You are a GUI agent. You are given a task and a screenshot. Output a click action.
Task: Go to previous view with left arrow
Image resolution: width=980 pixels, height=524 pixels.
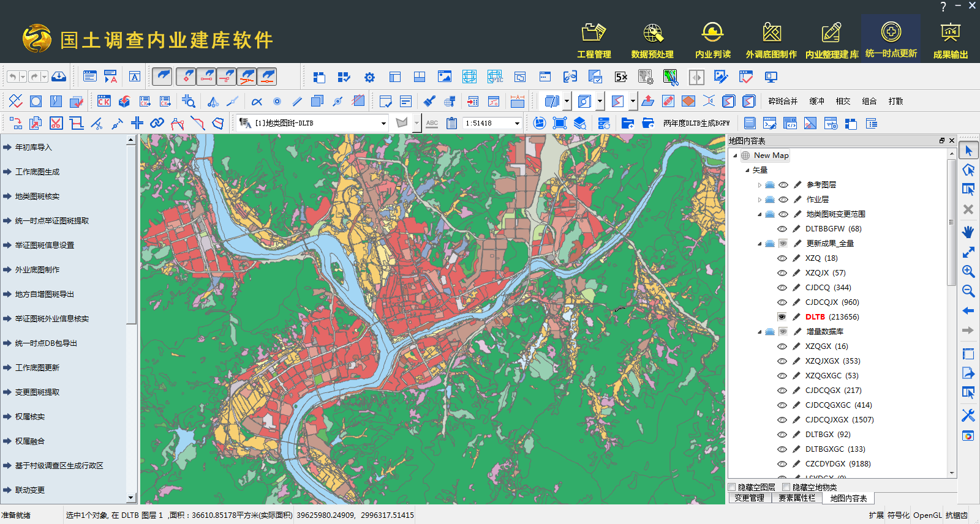(968, 311)
